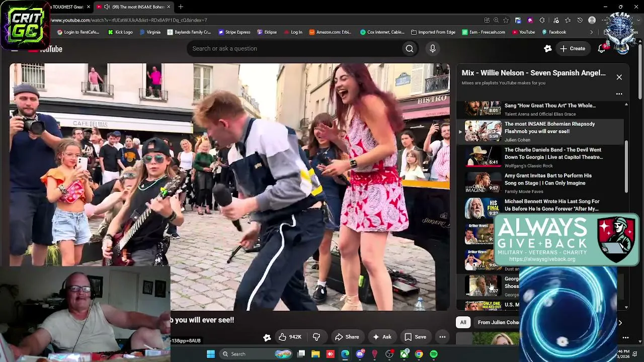Activate voice search microphone icon

(x=433, y=49)
